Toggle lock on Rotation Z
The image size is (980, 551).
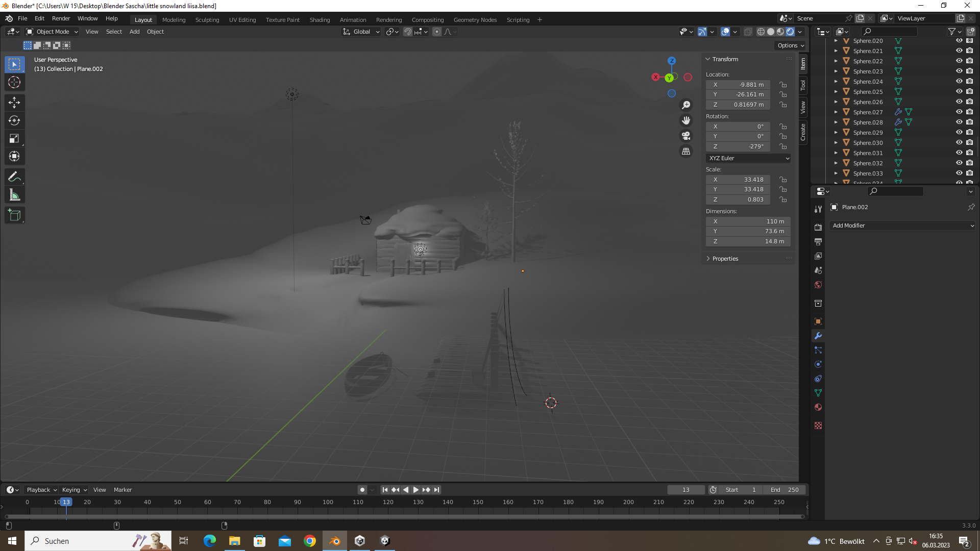[783, 146]
